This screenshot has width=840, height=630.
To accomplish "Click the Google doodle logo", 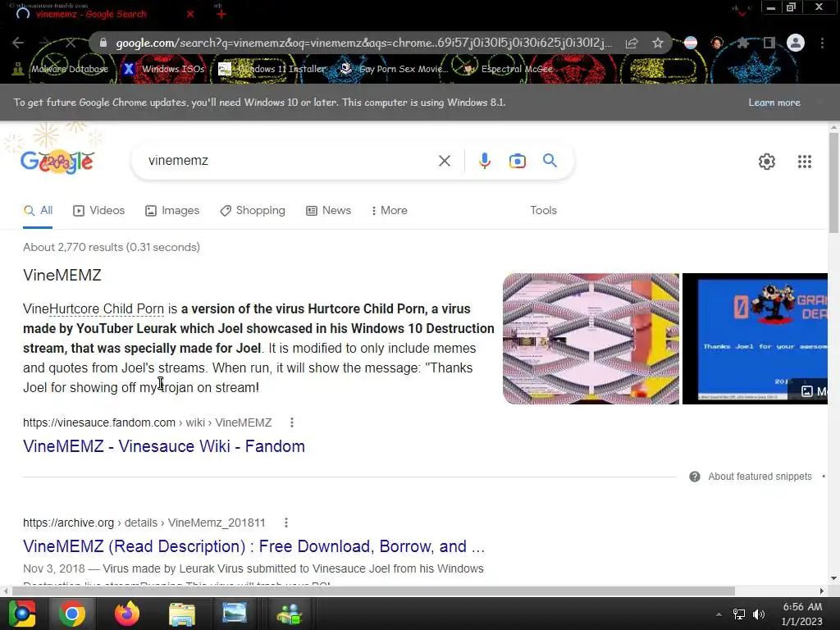I will tap(57, 161).
